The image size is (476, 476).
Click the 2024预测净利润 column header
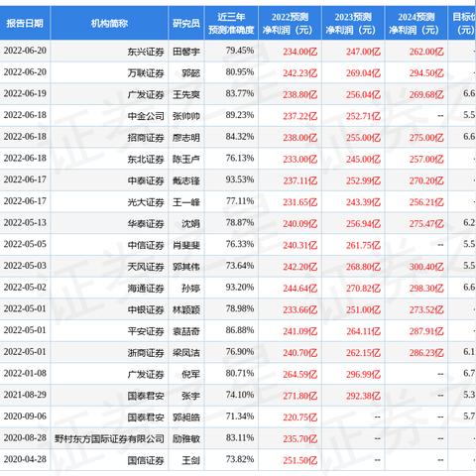pos(416,23)
